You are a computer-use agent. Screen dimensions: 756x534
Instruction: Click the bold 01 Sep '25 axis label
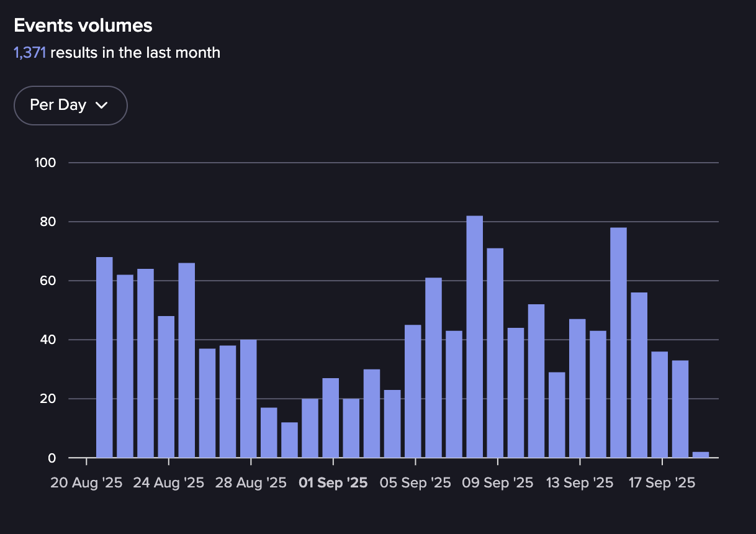point(333,483)
